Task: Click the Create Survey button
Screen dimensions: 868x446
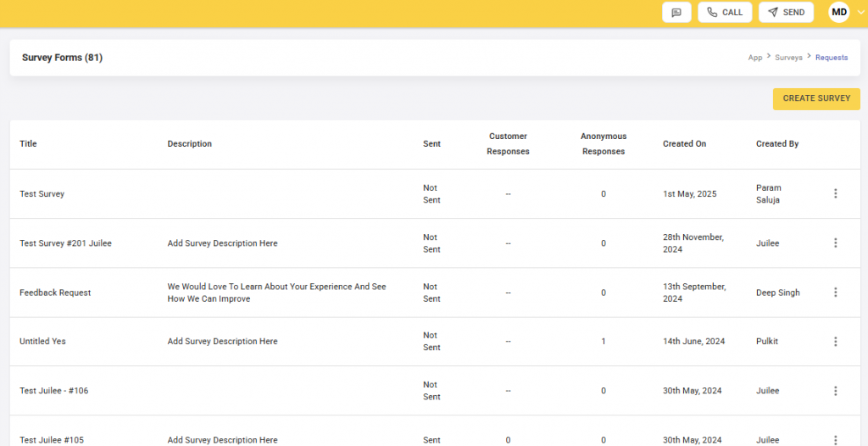Action: tap(815, 98)
